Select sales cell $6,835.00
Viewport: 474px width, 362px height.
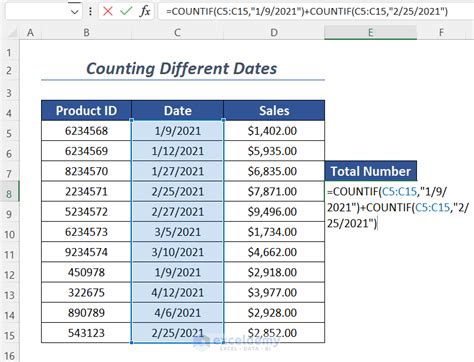(274, 171)
